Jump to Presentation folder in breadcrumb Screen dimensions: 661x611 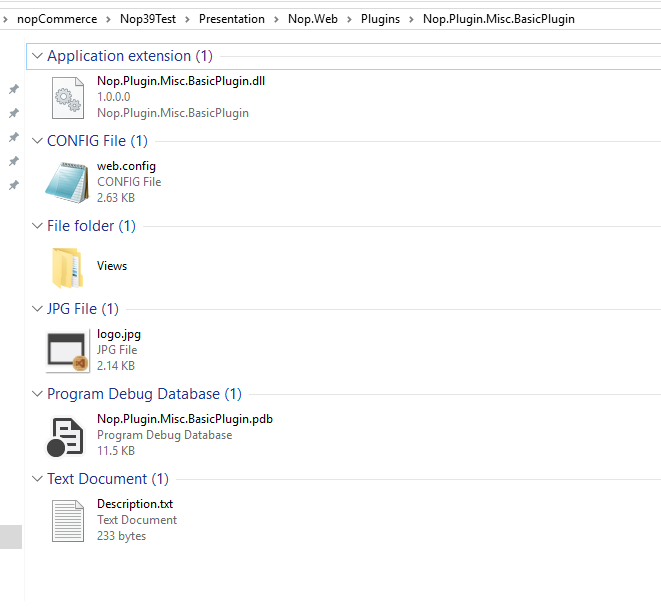[x=232, y=19]
